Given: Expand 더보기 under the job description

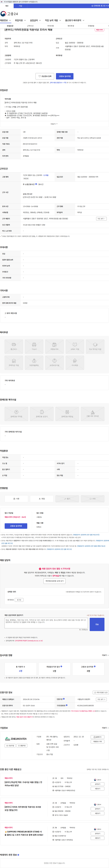Looking at the screenshot, I should pos(54,124).
